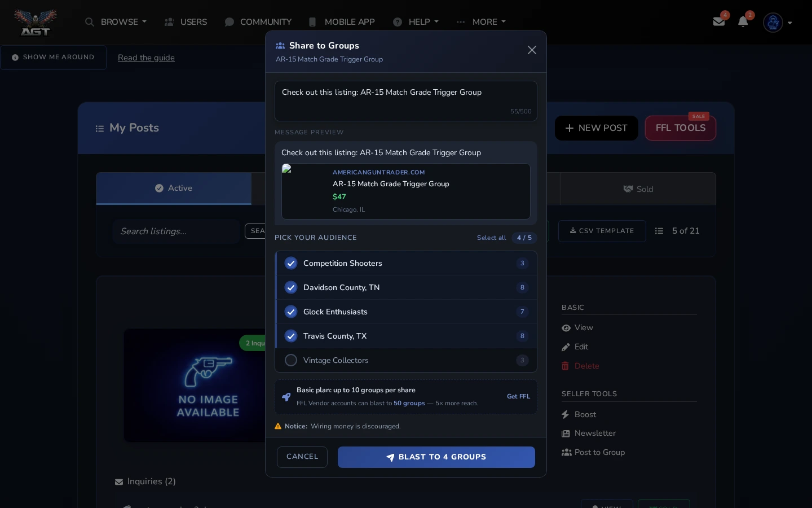Focus the Search listings field

[176, 231]
